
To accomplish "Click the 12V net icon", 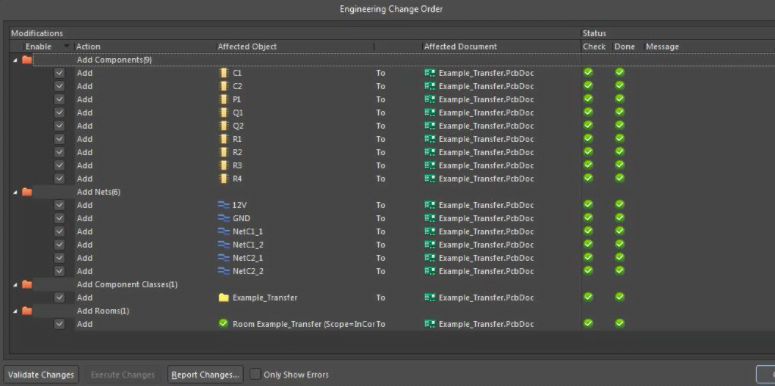I will [223, 205].
